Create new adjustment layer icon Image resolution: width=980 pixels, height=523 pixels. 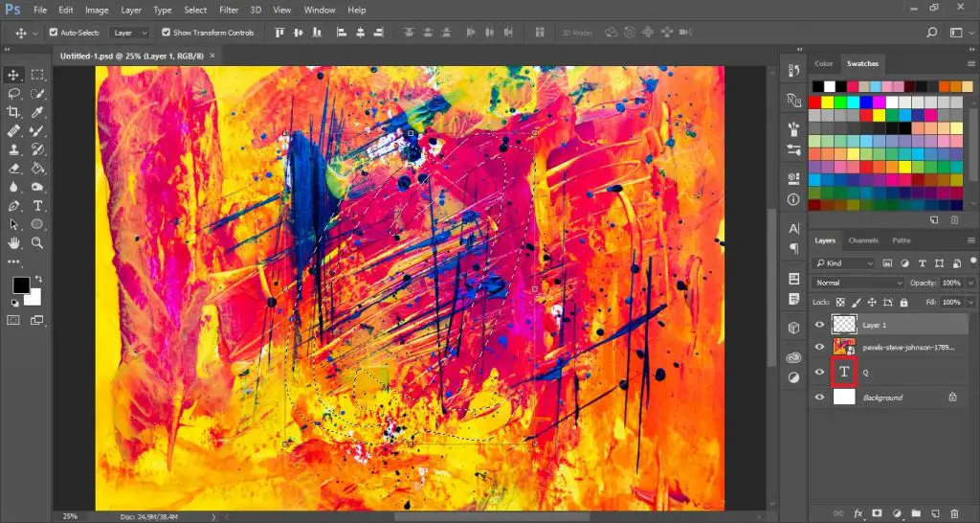(x=896, y=513)
